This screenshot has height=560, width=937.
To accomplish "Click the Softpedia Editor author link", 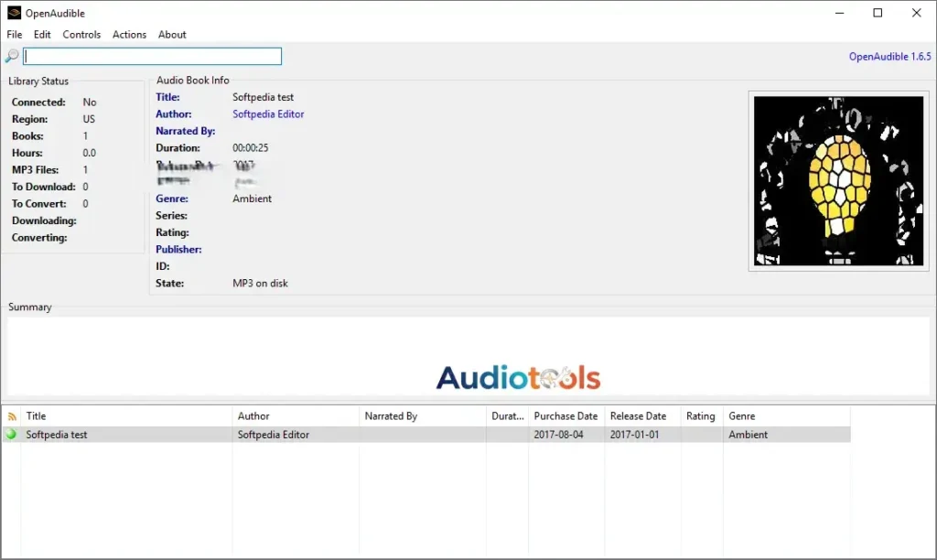I will click(267, 113).
